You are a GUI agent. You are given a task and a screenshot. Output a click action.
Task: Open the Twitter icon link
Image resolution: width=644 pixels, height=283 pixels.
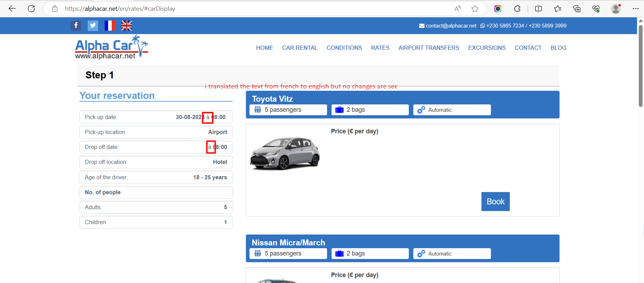93,25
